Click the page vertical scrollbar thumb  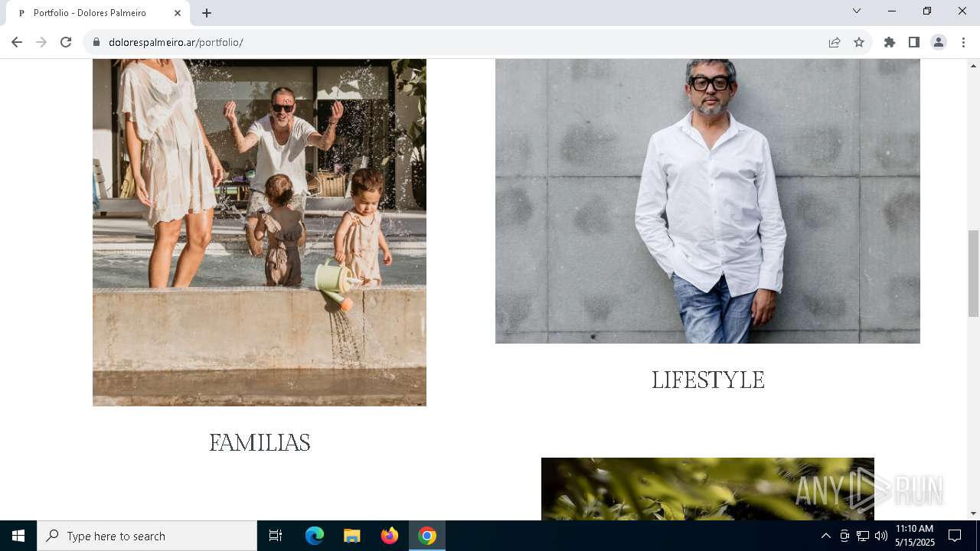(974, 273)
